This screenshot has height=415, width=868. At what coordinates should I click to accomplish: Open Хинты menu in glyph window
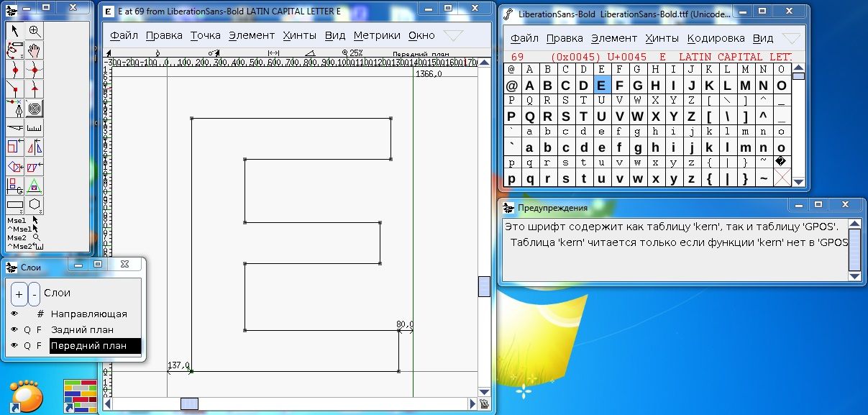click(x=300, y=35)
